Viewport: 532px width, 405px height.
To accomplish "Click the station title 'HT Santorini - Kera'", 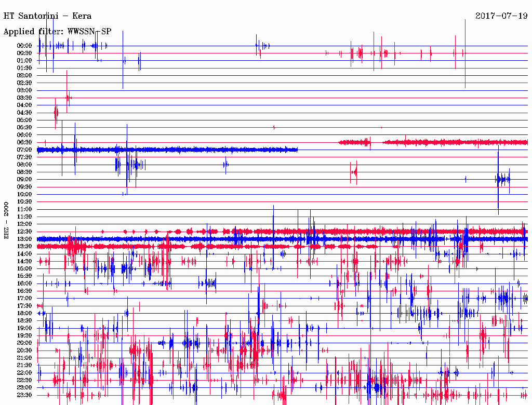I will point(47,16).
